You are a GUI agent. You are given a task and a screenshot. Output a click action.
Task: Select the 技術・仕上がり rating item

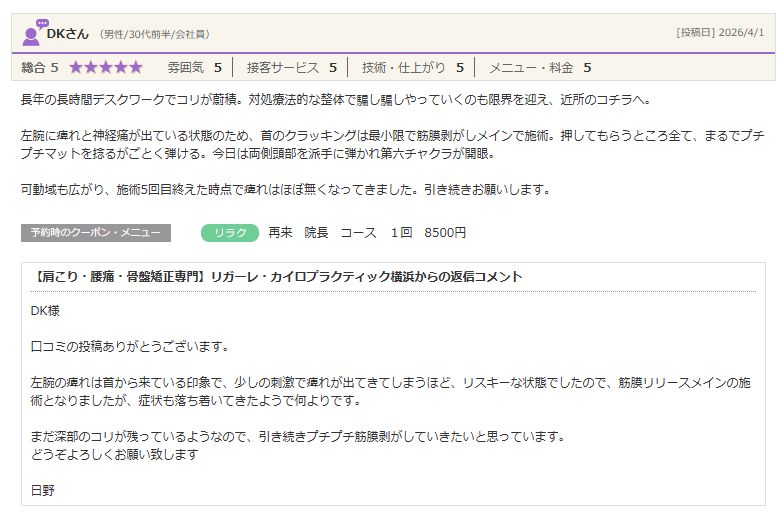pos(412,68)
